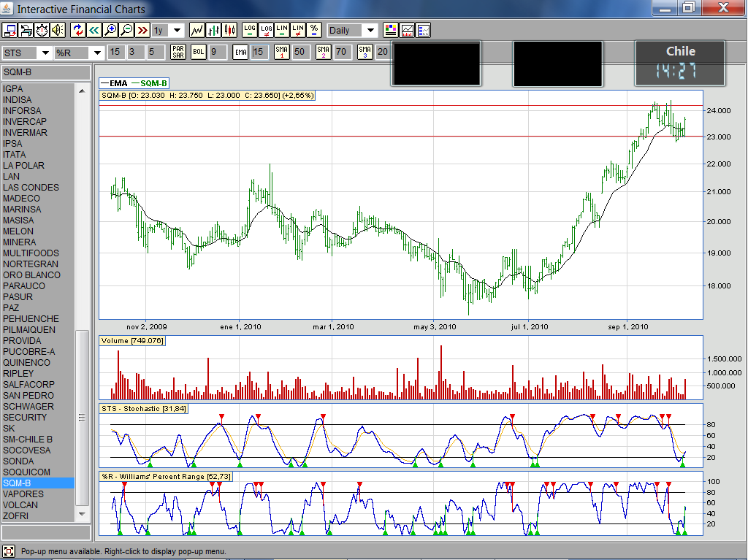Select SOQUICOM in the stock list
Viewport: 748px width, 560px height.
(27, 472)
